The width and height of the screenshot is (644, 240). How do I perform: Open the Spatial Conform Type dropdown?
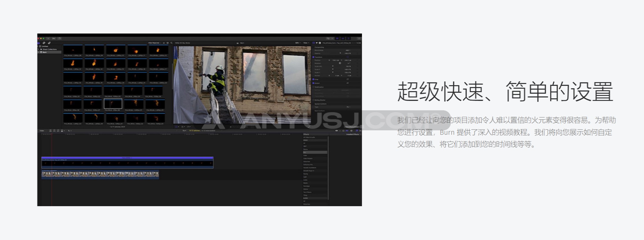click(x=348, y=107)
